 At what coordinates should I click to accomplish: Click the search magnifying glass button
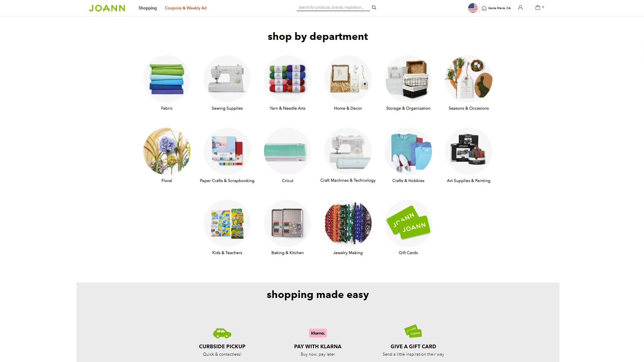374,7
